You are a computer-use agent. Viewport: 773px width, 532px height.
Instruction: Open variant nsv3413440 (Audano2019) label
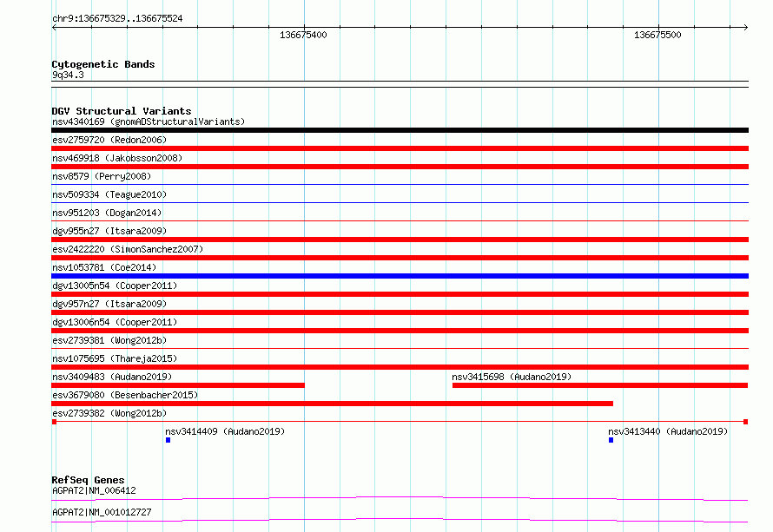(668, 431)
